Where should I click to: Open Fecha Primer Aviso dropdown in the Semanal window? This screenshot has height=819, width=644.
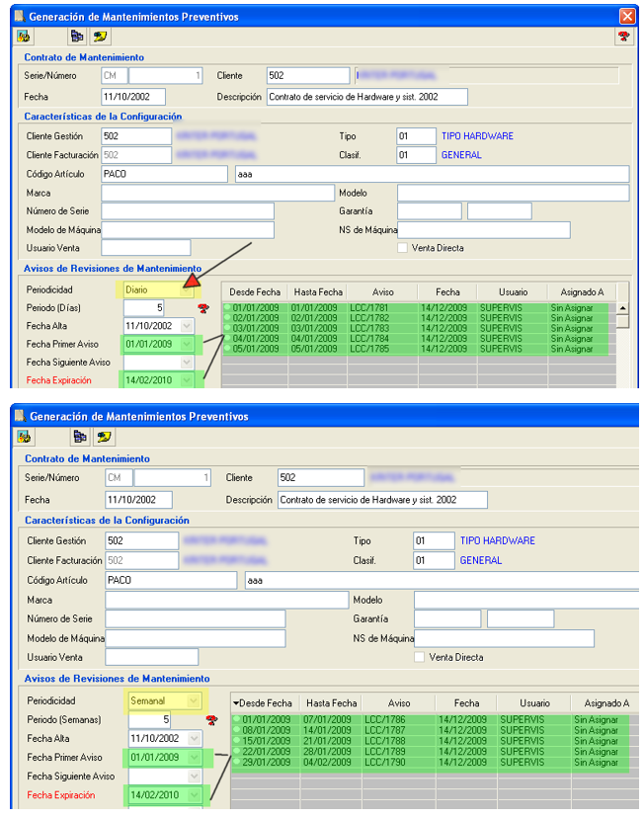(194, 758)
